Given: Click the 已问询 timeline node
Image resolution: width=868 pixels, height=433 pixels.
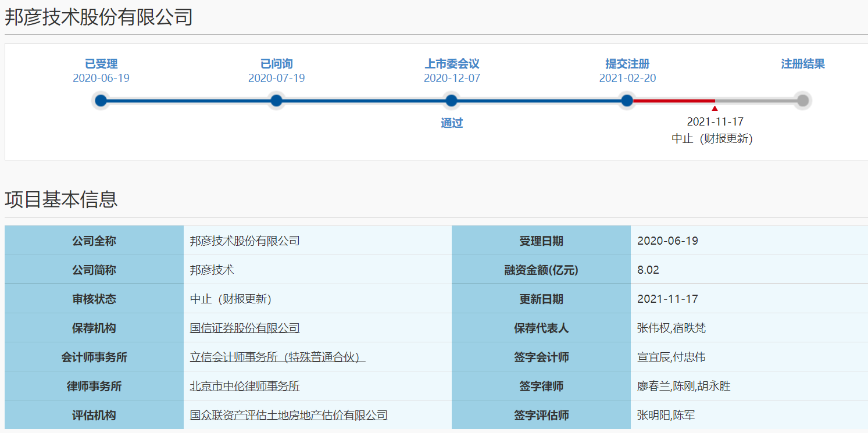Looking at the screenshot, I should (x=276, y=101).
